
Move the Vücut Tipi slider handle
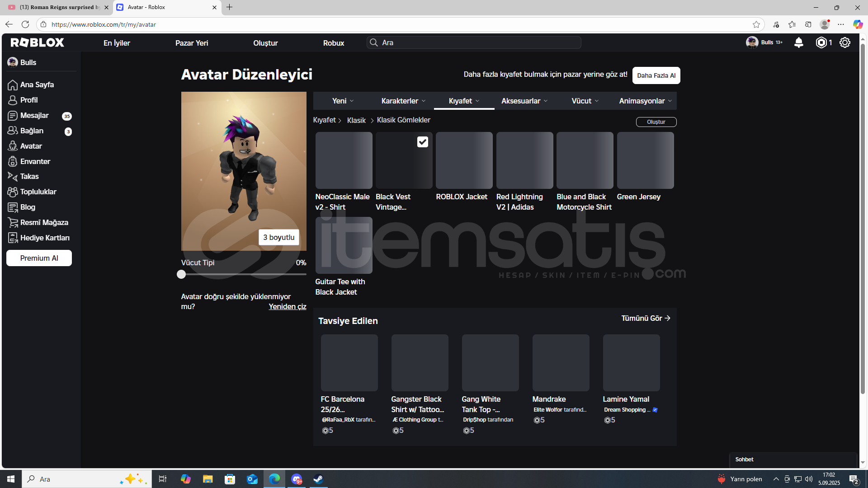[x=181, y=274]
